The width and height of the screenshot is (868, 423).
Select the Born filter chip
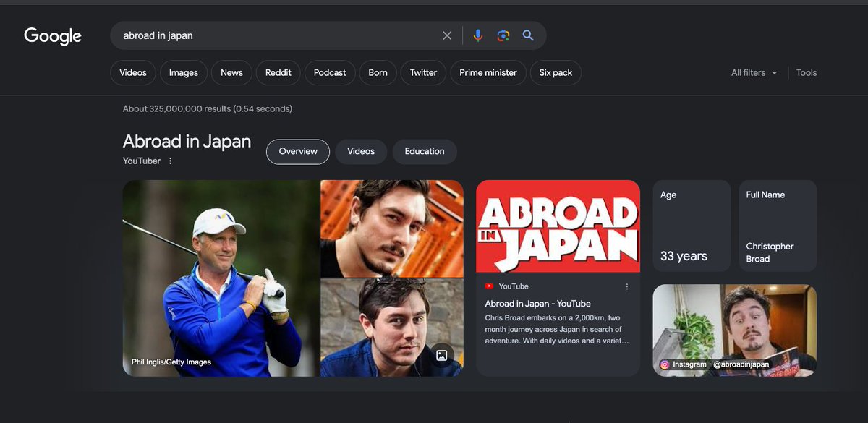(x=378, y=72)
